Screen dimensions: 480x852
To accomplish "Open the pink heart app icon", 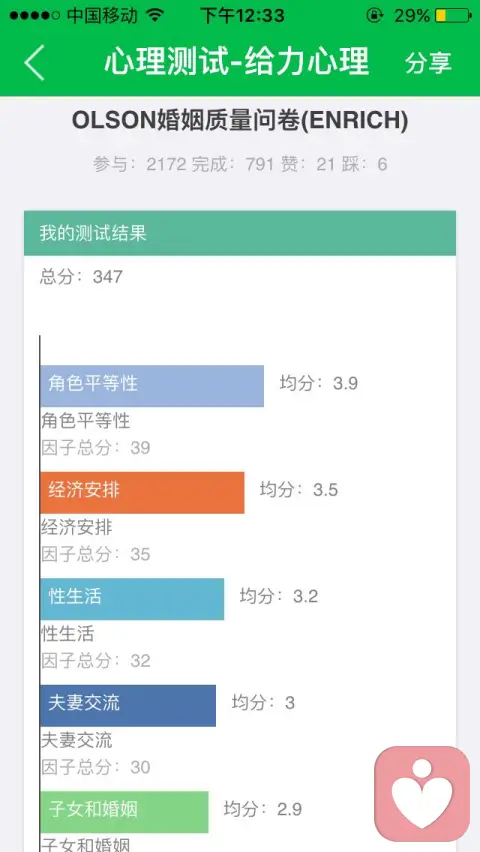I will coord(422,793).
